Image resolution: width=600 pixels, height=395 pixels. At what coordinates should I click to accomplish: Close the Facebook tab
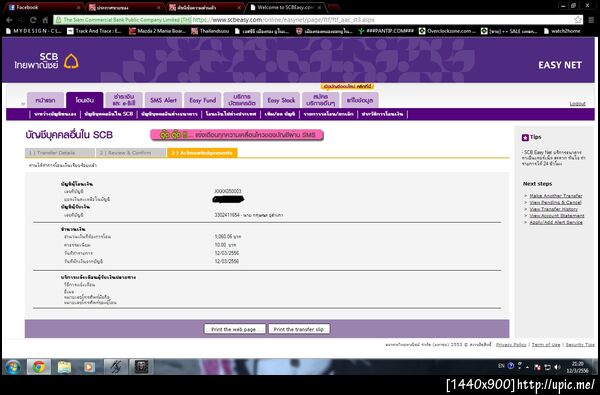pyautogui.click(x=78, y=7)
